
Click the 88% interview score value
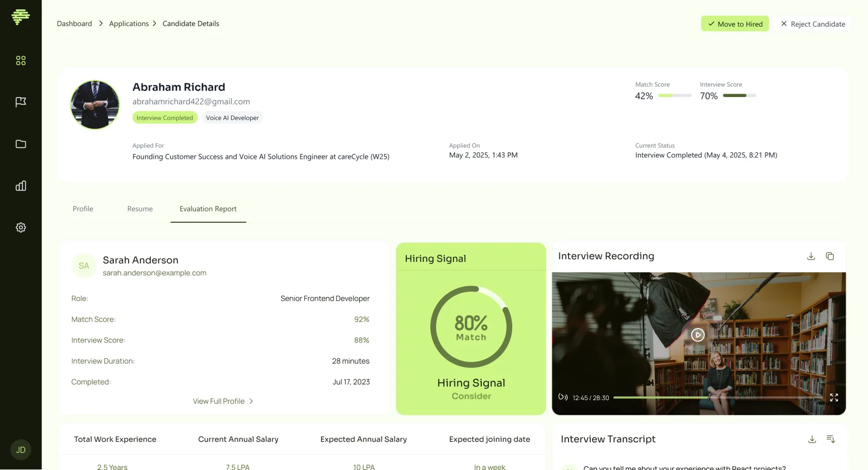click(x=362, y=340)
